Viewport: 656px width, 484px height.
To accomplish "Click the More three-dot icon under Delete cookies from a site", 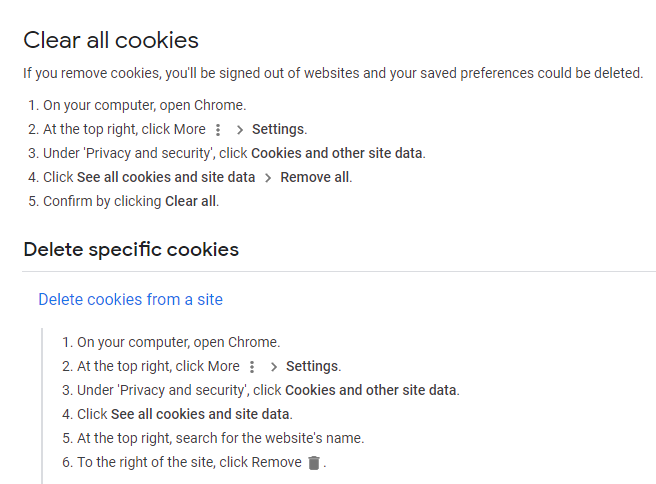I will pyautogui.click(x=252, y=367).
